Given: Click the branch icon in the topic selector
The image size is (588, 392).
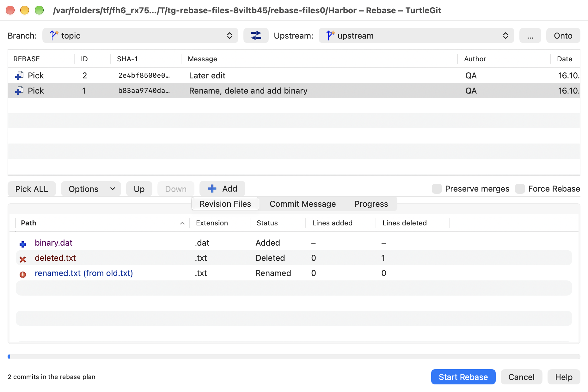Looking at the screenshot, I should (54, 35).
